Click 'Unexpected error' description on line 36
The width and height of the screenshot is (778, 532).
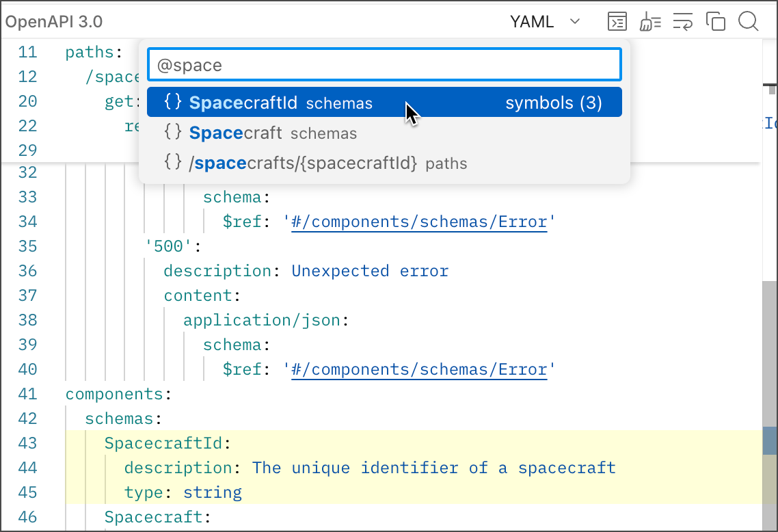pos(370,271)
